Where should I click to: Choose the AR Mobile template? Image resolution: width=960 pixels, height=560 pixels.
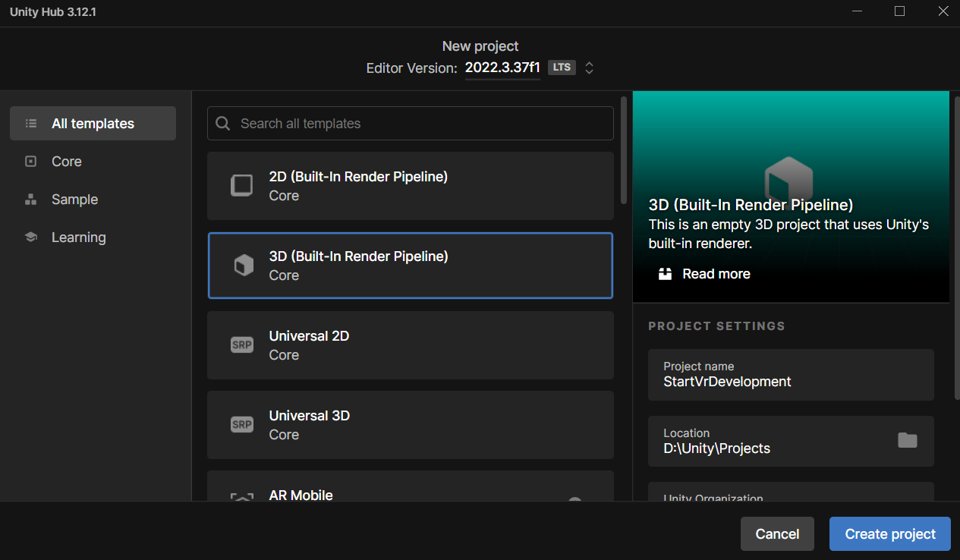point(411,486)
